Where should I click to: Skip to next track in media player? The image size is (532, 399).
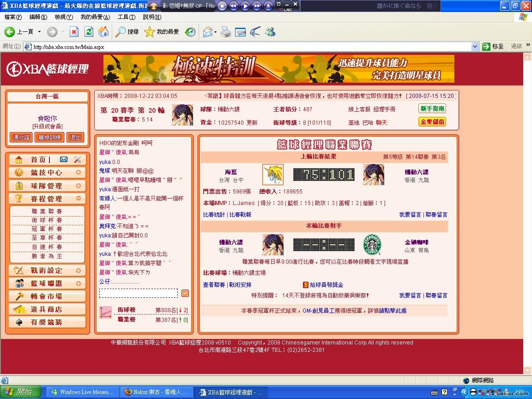(257, 6)
